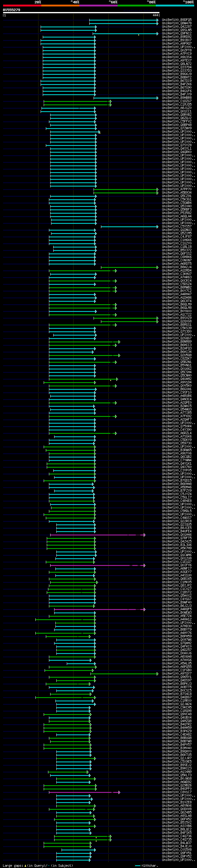Viewport: 197px width, 868px height.
Task: Select the UniRef100_B9SVZ9 label
Action: tap(177, 318)
